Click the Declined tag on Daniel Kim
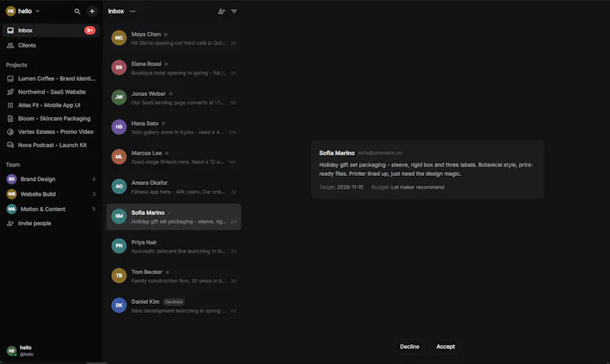Image resolution: width=610 pixels, height=364 pixels. tap(174, 302)
